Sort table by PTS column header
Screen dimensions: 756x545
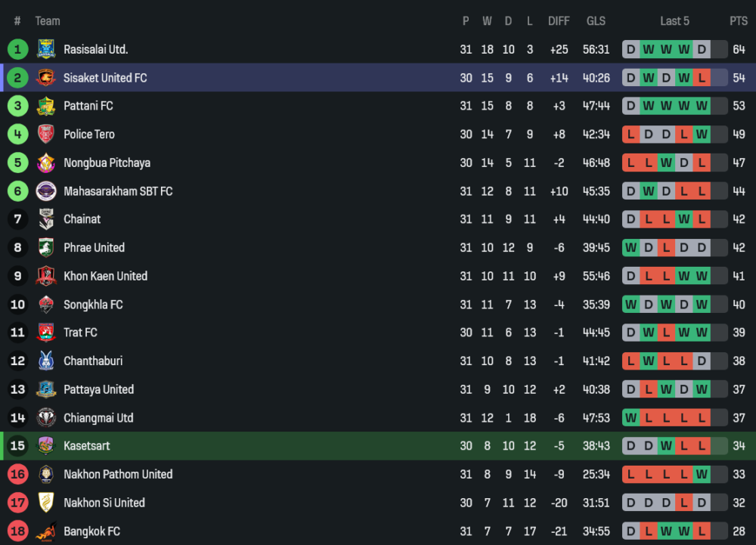pos(739,21)
